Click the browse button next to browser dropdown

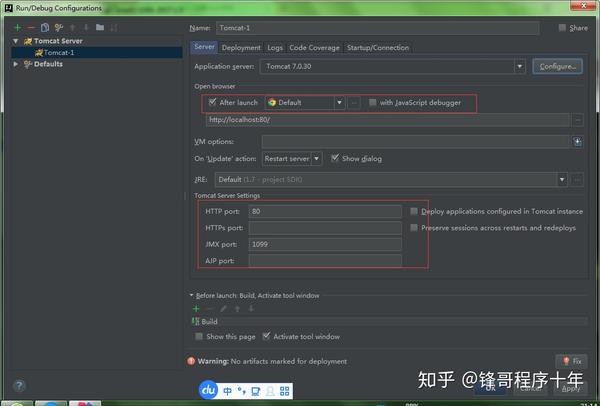pyautogui.click(x=354, y=103)
